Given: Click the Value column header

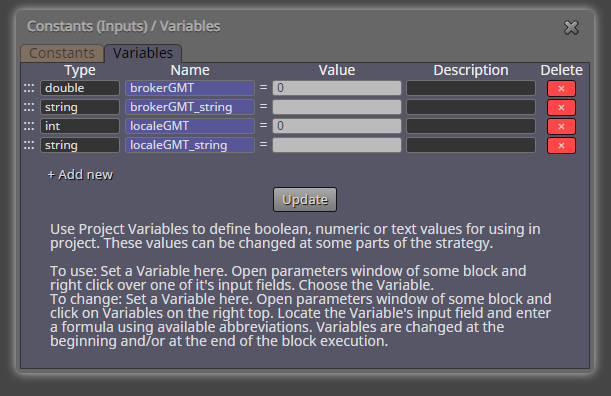Looking at the screenshot, I should [x=337, y=70].
